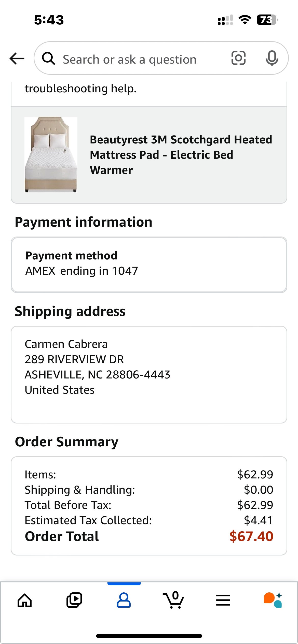The image size is (298, 644).
Task: Go to the Home tab
Action: tap(25, 600)
